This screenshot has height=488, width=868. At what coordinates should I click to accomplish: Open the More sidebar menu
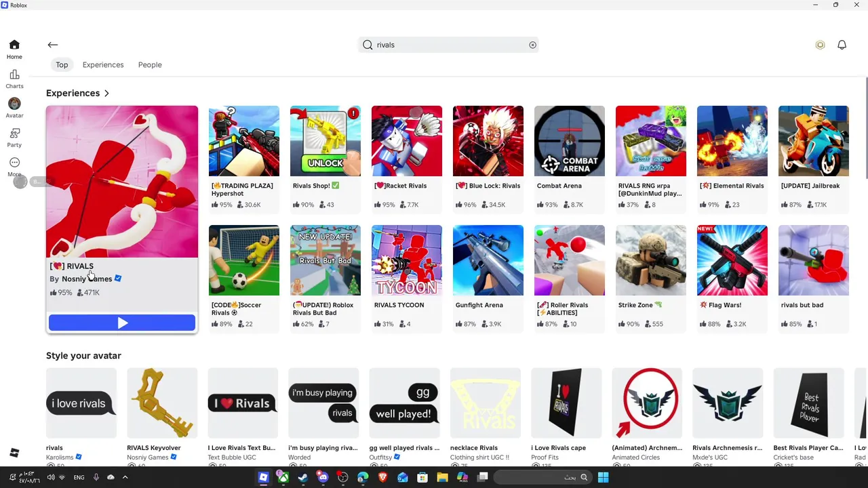(14, 167)
